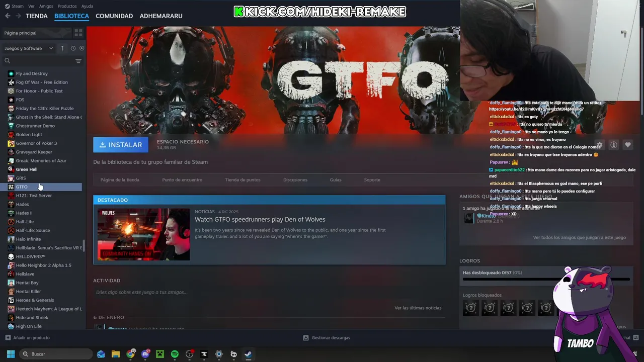Select Heroes & Generals
This screenshot has height=362, width=644.
point(35,300)
